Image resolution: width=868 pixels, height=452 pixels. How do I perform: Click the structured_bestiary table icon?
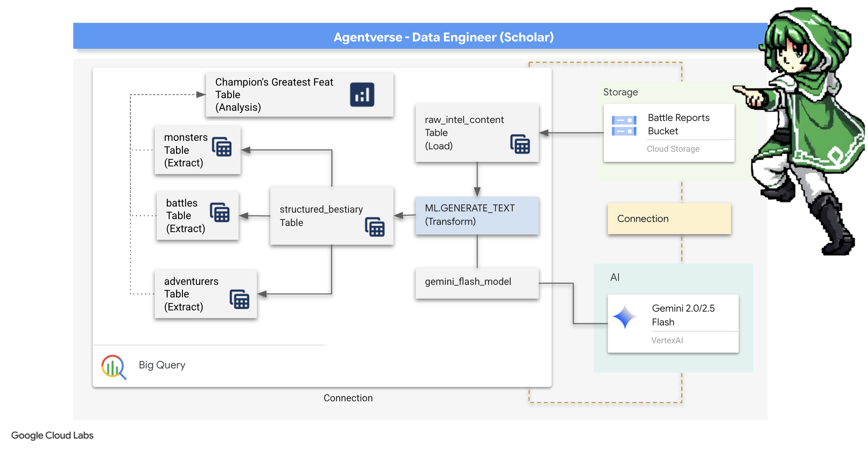(375, 227)
